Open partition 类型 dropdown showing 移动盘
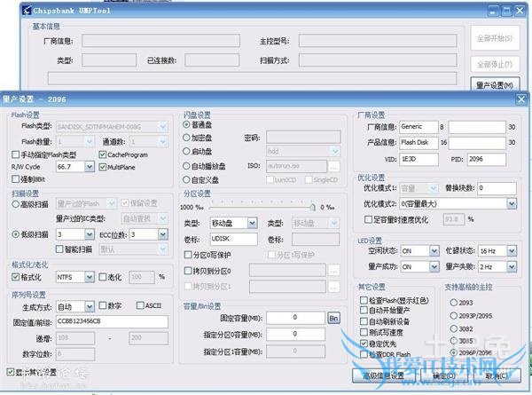The height and width of the screenshot is (395, 532). pyautogui.click(x=252, y=223)
